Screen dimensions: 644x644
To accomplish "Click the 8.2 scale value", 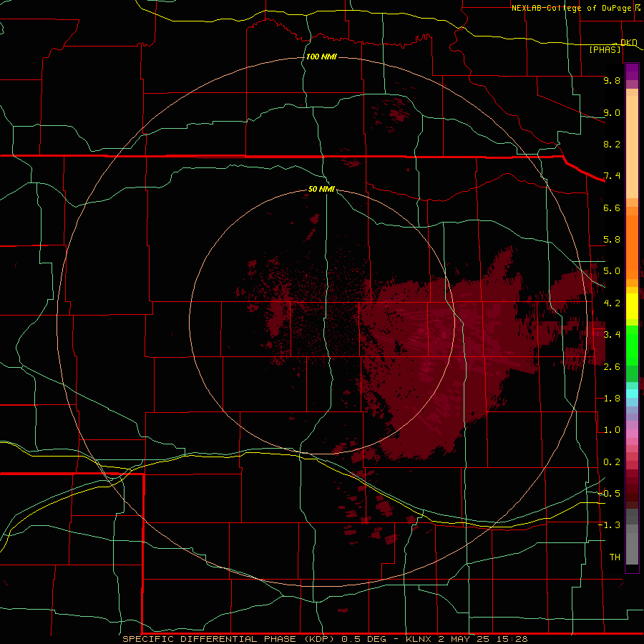I will [612, 144].
